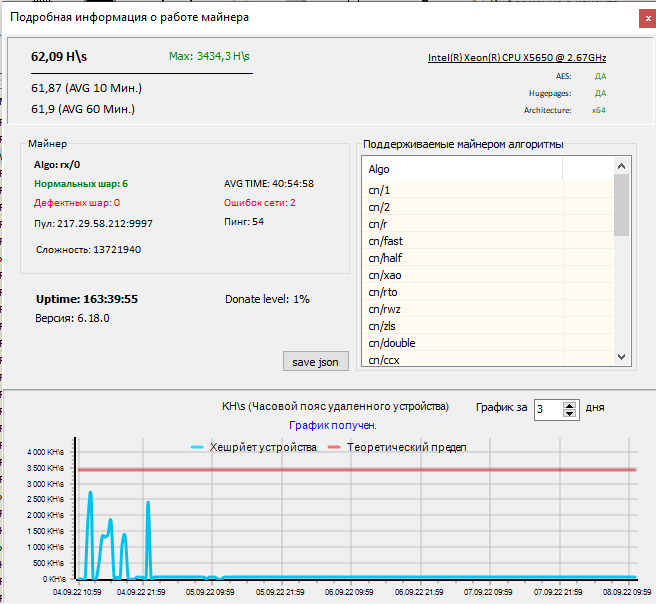Screen dimensions: 656x604
Task: Click the algorithm list scroll-up arrow
Action: click(621, 166)
